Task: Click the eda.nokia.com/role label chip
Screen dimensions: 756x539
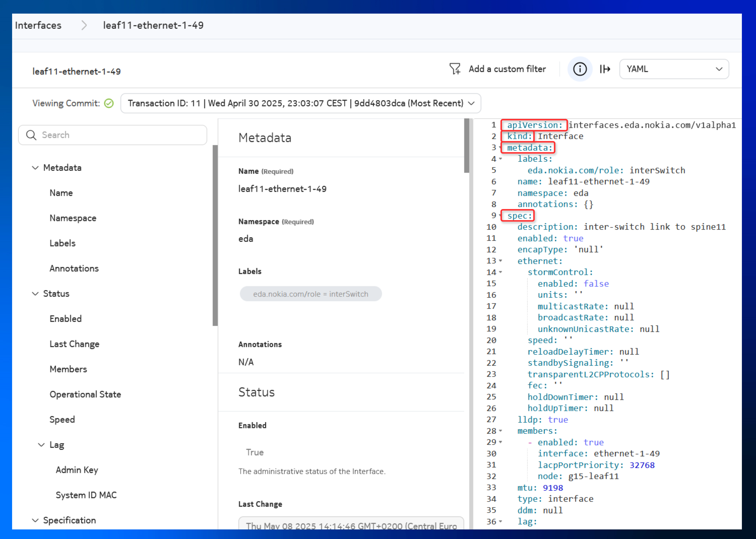Action: [310, 294]
